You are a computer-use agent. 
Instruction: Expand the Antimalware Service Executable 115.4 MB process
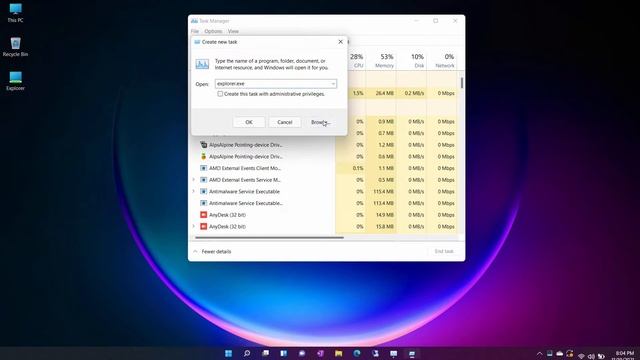click(194, 191)
